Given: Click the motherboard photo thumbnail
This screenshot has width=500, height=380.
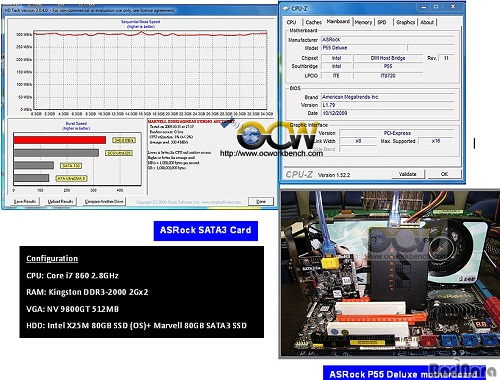Looking at the screenshot, I should pyautogui.click(x=389, y=274).
